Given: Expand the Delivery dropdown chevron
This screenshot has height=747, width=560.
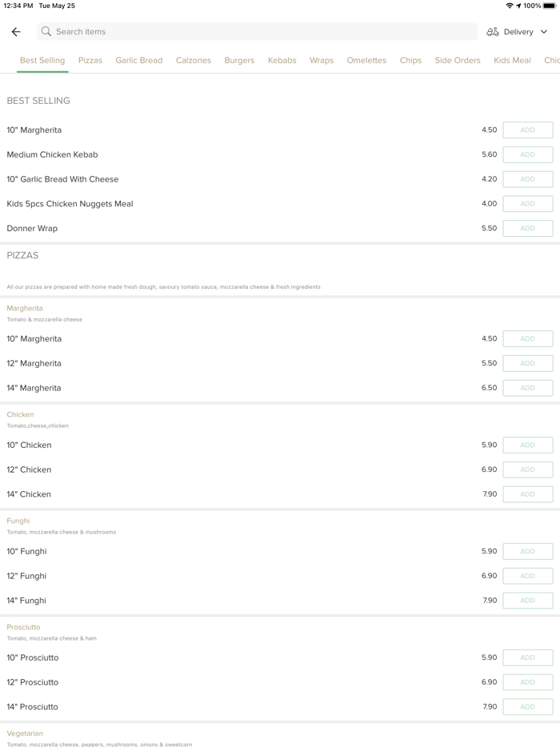Looking at the screenshot, I should (544, 32).
